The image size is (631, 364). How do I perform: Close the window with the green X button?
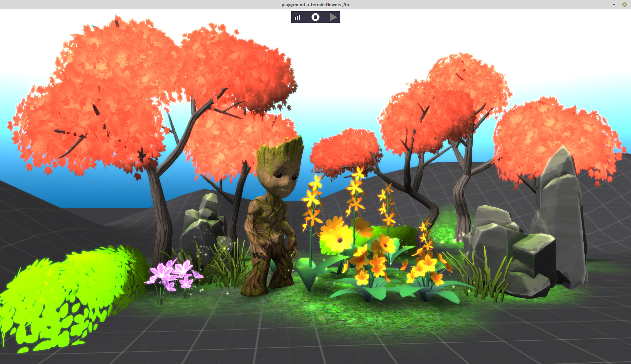624,5
